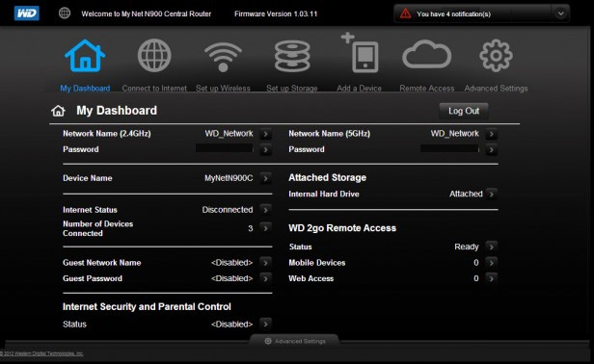
Task: Click the 'You have 4 notification(s)' text
Action: click(x=453, y=14)
